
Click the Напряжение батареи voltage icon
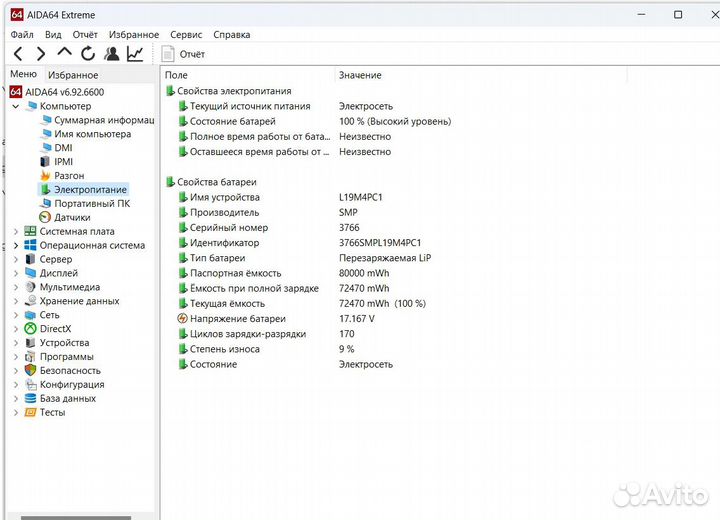click(x=182, y=318)
